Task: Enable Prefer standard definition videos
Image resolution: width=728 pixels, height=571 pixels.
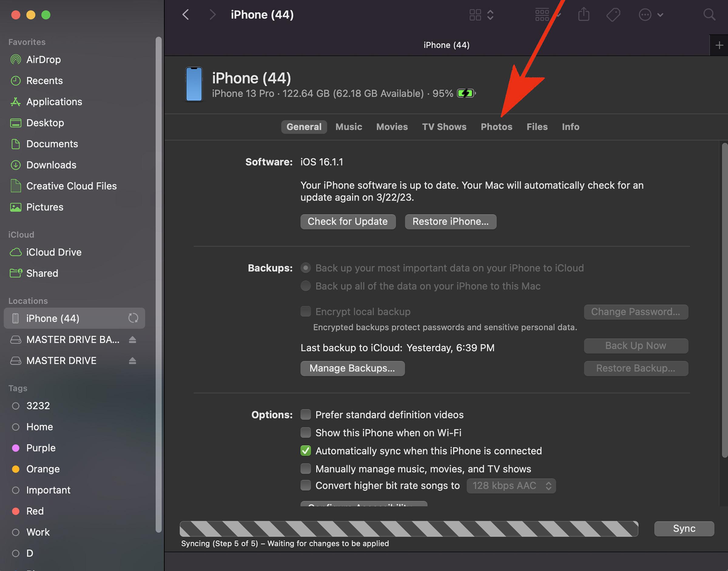Action: pos(305,415)
